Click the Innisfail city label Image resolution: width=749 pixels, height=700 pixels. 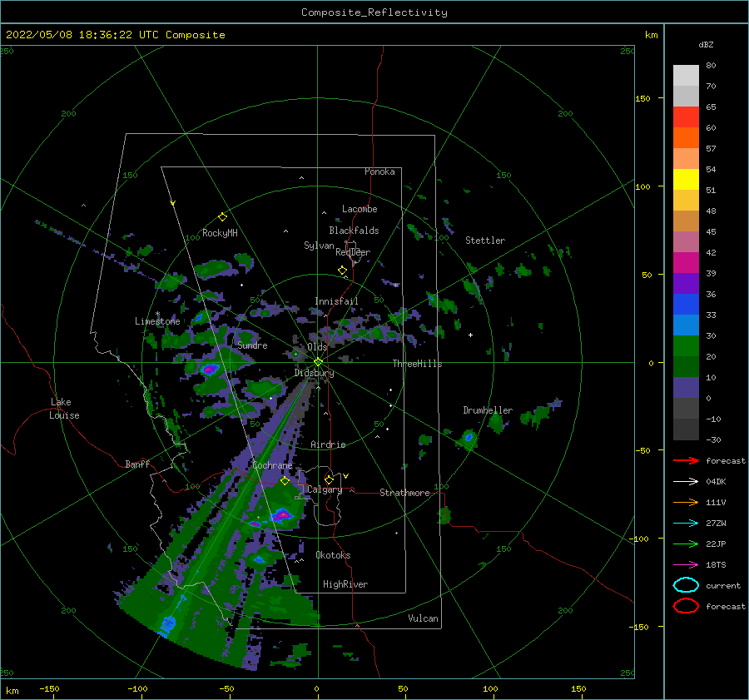336,301
